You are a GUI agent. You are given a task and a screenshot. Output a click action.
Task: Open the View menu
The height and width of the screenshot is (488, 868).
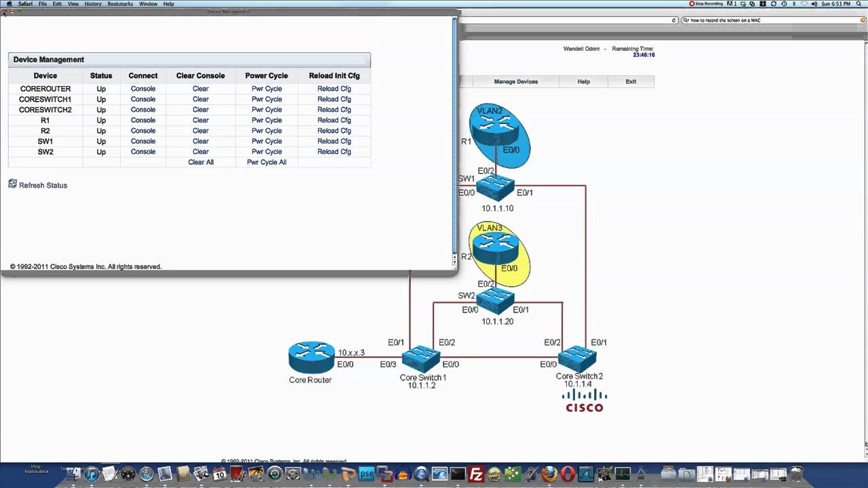73,3
